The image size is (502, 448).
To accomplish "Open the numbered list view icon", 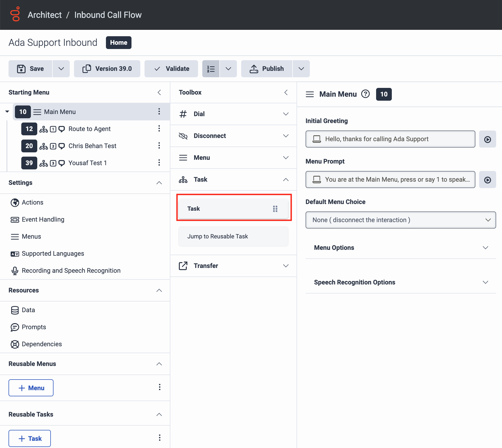I will click(x=211, y=69).
